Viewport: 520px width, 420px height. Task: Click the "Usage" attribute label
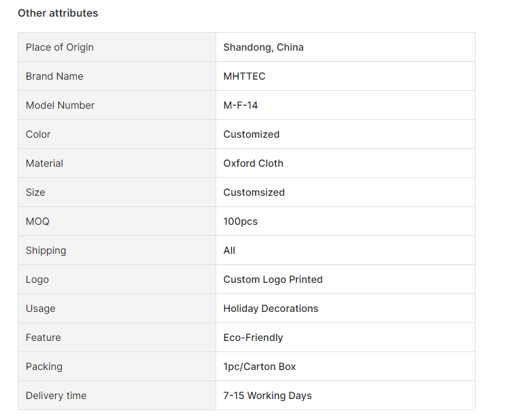pos(40,309)
